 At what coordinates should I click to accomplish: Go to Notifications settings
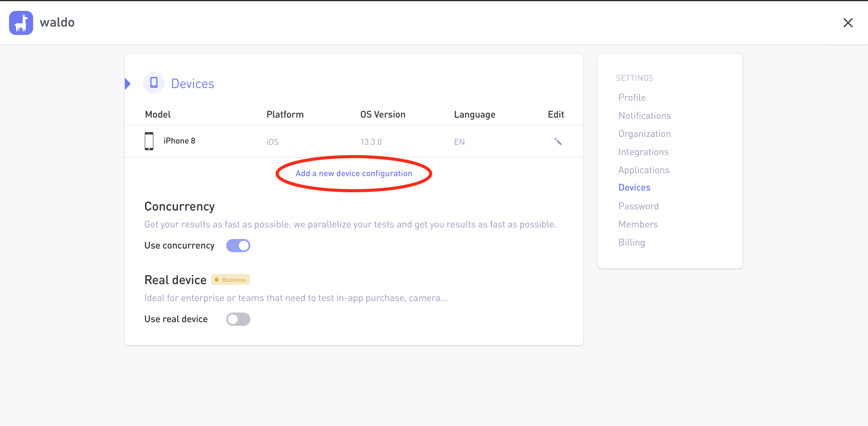click(x=644, y=116)
